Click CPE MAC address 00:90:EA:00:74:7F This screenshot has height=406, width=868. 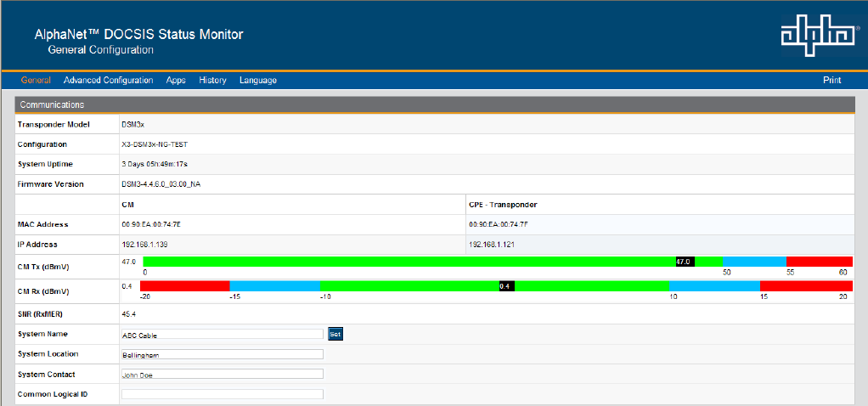[499, 225]
